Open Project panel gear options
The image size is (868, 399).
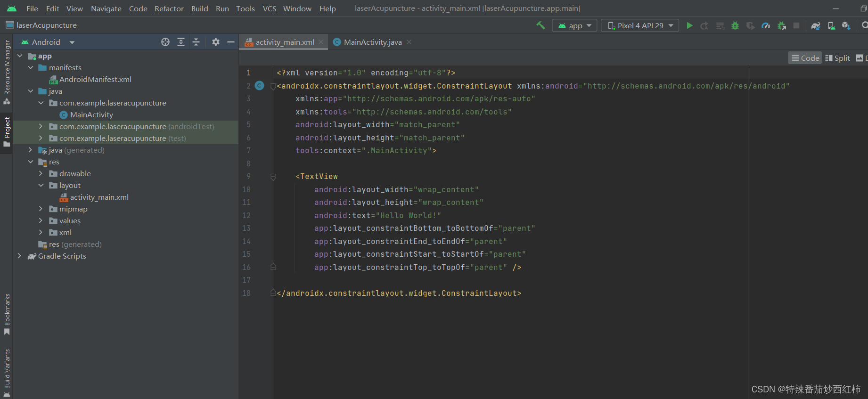[x=216, y=42]
